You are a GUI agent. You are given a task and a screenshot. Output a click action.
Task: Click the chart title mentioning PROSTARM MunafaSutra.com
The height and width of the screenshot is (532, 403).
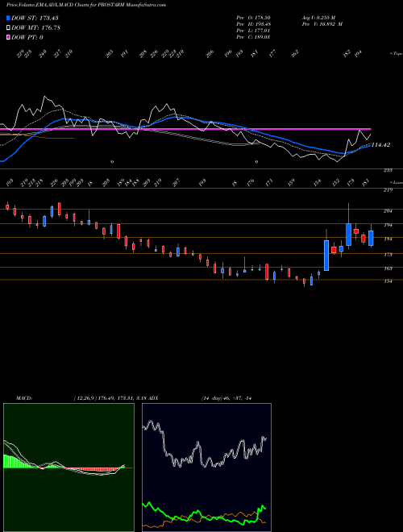pos(86,5)
